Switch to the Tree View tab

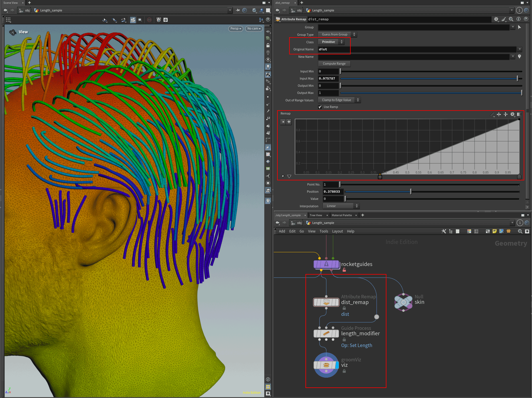316,215
